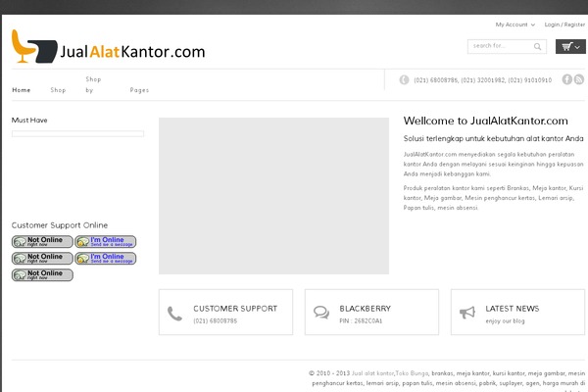Image resolution: width=588 pixels, height=392 pixels.
Task: Open the shopping cart icon
Action: tap(566, 46)
